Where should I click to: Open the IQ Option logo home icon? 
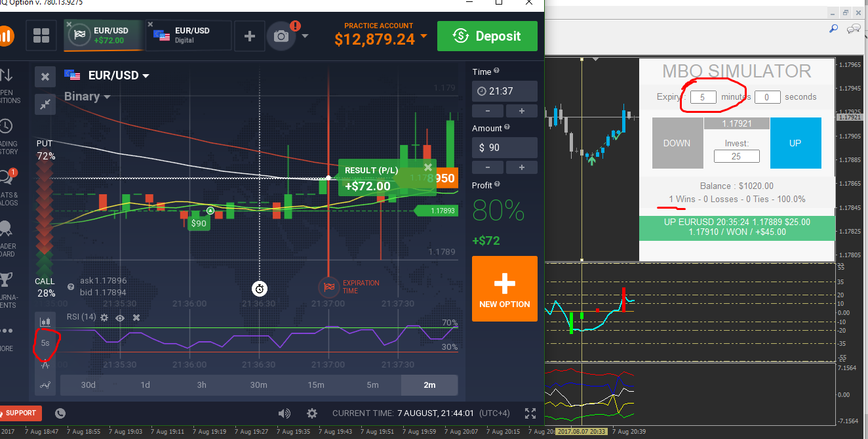point(5,36)
